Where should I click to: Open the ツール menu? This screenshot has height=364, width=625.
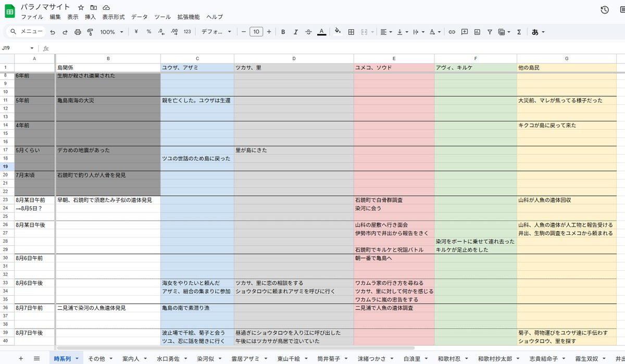(x=162, y=17)
